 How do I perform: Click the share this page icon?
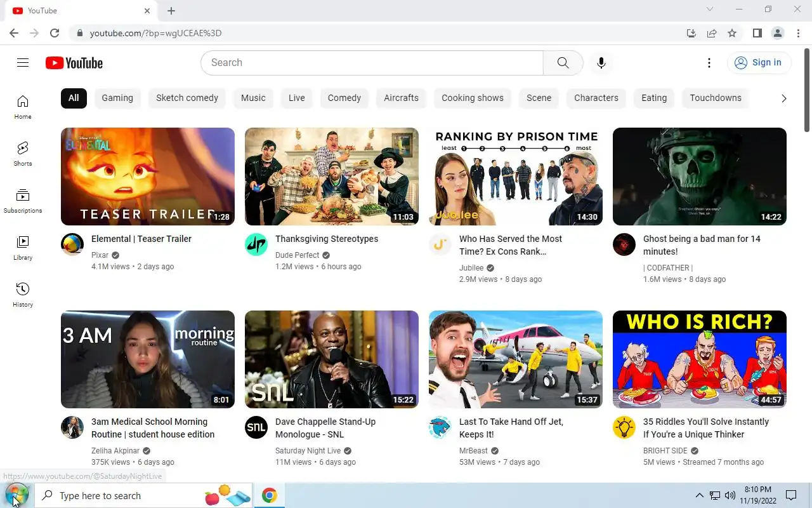[x=712, y=33]
